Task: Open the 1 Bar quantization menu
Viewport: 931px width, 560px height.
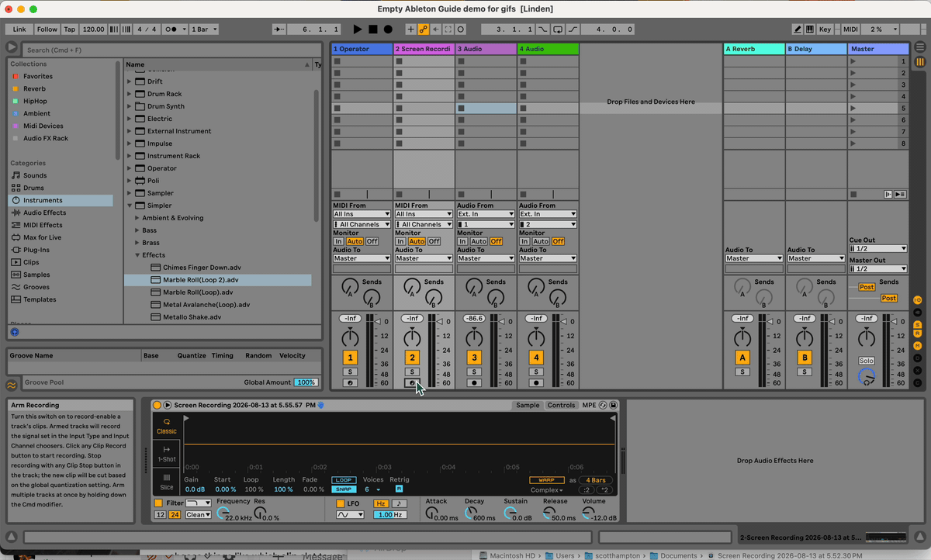Action: (204, 29)
